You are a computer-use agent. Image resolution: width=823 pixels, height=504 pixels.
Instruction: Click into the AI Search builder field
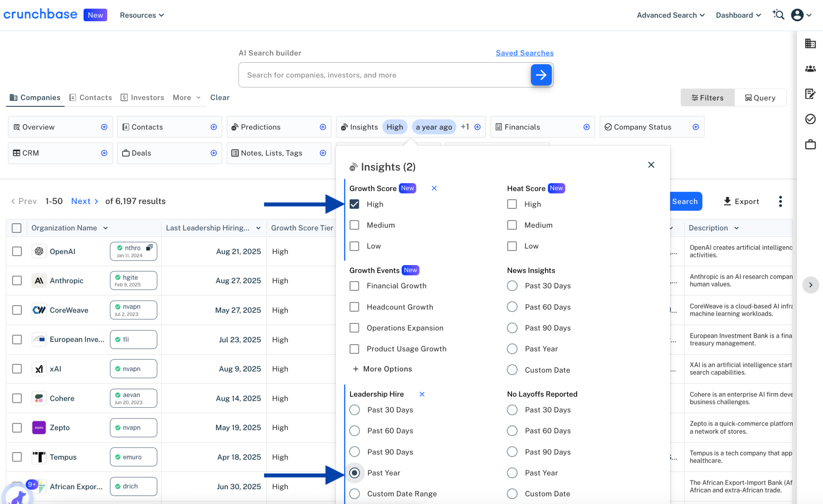(x=384, y=75)
